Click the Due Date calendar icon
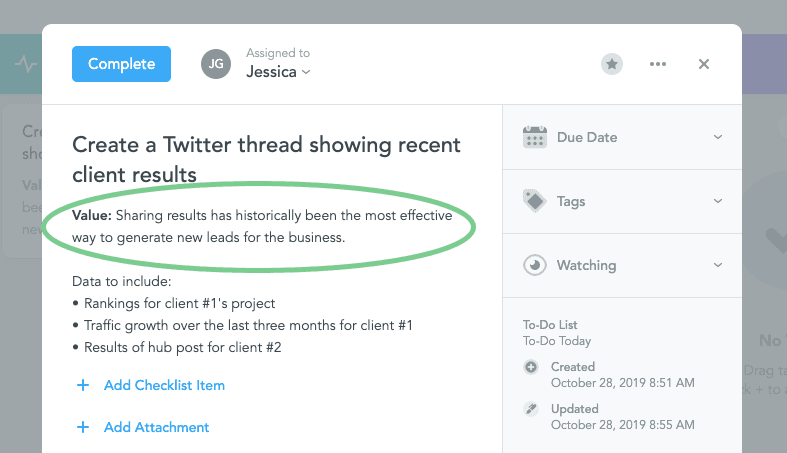Viewport: 787px width, 453px height. (x=535, y=137)
